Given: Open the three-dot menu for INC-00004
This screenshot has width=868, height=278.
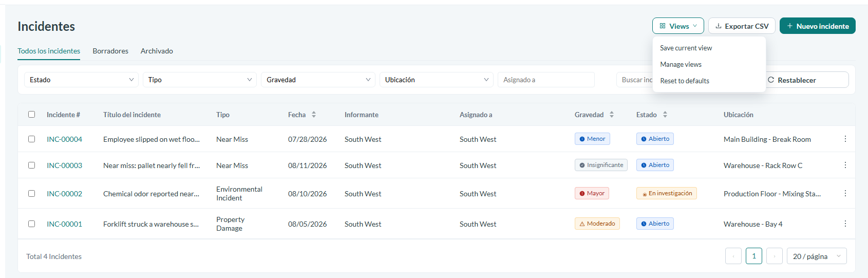Looking at the screenshot, I should pos(845,139).
